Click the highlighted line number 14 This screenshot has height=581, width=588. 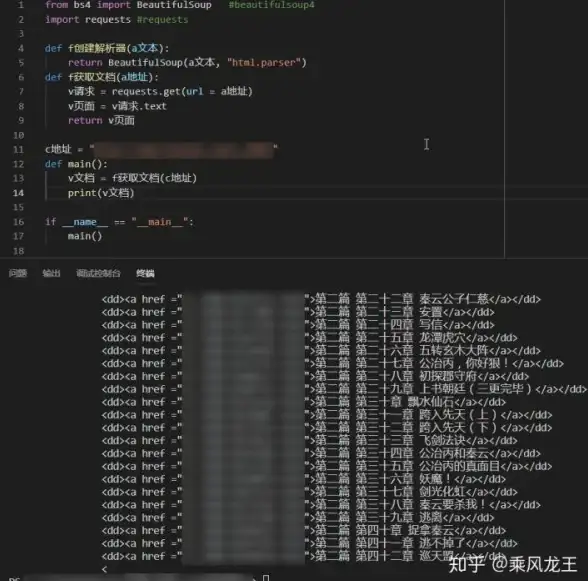18,193
